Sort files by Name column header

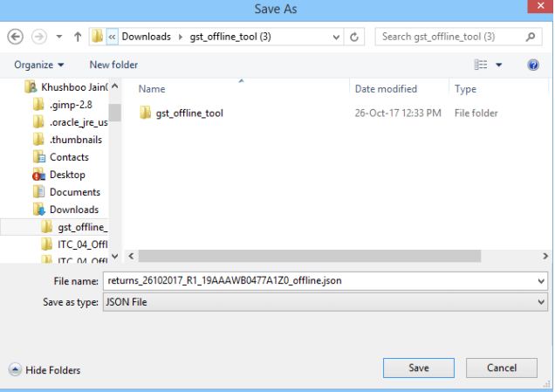[x=152, y=89]
